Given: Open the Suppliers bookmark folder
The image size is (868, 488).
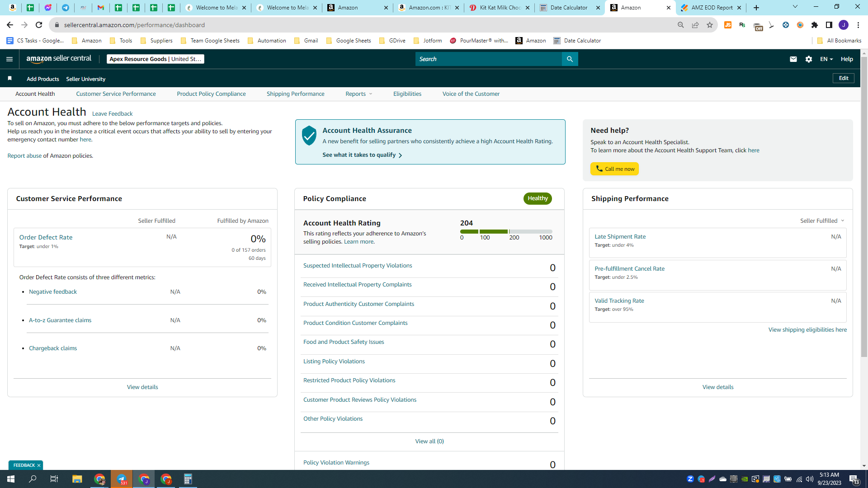Looking at the screenshot, I should click(x=156, y=41).
